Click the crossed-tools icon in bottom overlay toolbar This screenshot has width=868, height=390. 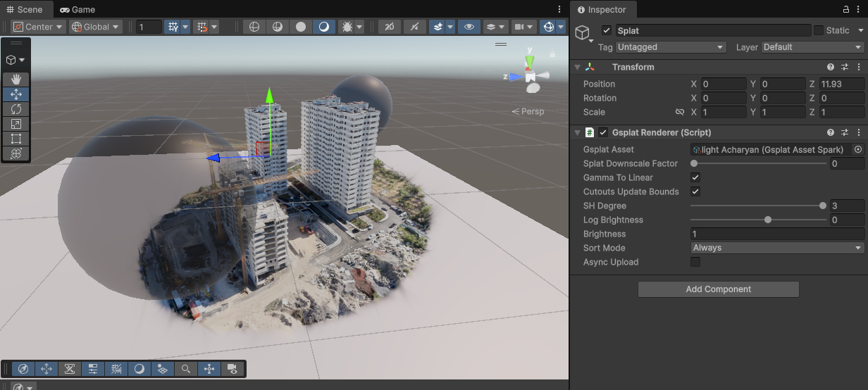70,368
